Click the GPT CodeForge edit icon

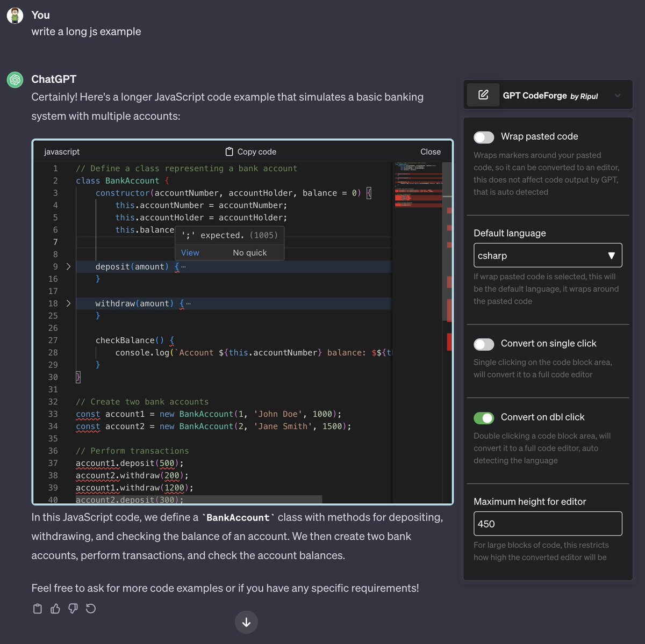pos(483,95)
